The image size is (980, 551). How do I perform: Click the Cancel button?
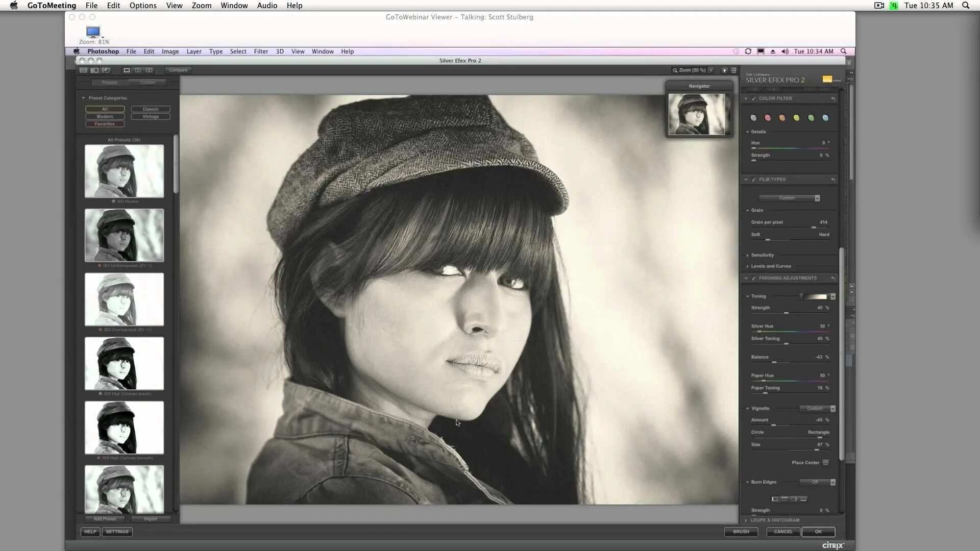point(783,532)
